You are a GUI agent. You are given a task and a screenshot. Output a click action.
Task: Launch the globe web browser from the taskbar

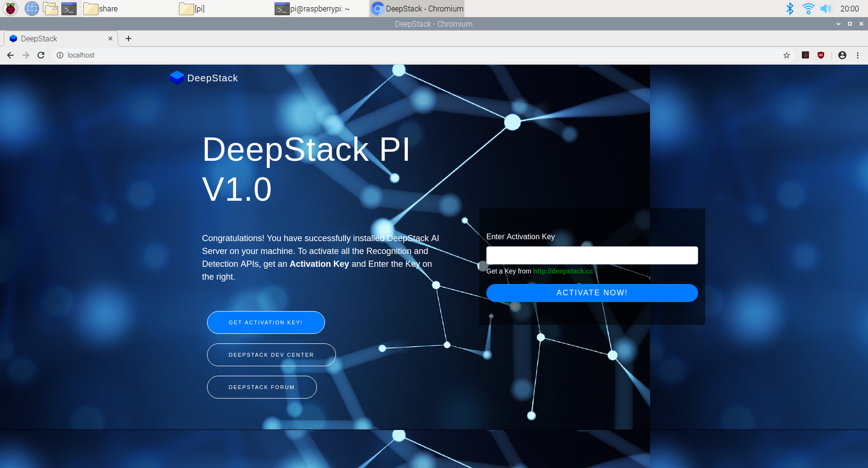31,8
